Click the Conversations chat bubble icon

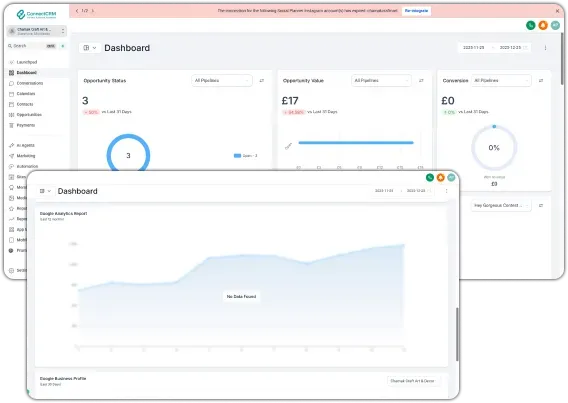(11, 83)
